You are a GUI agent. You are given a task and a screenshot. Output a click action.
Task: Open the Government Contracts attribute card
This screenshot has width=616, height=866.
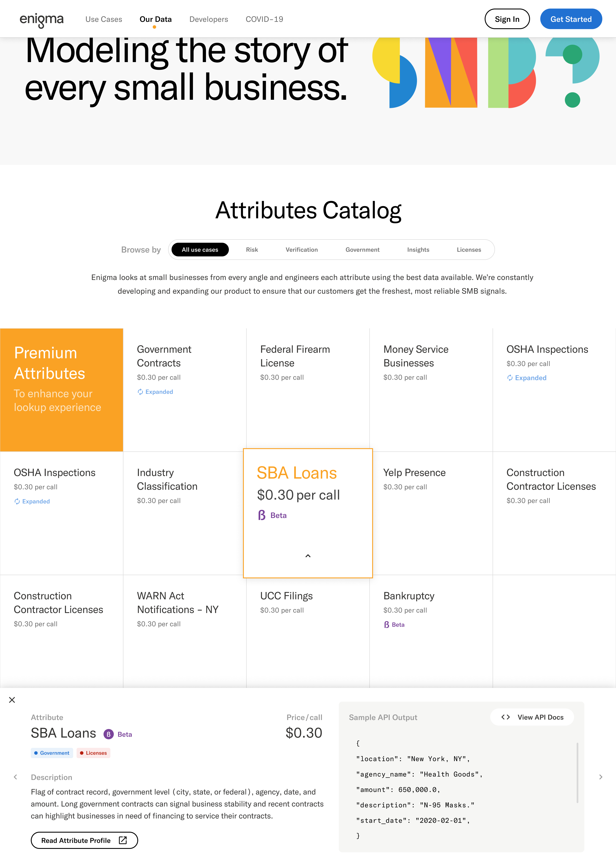click(185, 390)
